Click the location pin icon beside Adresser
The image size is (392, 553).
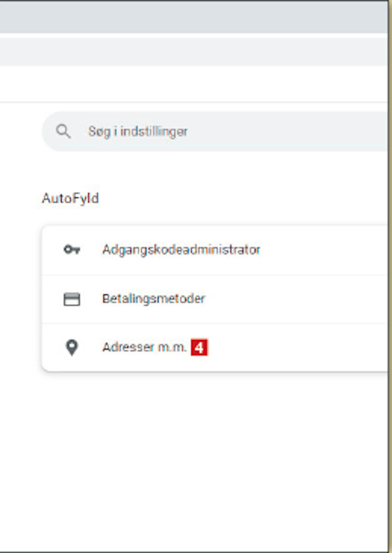tap(72, 348)
